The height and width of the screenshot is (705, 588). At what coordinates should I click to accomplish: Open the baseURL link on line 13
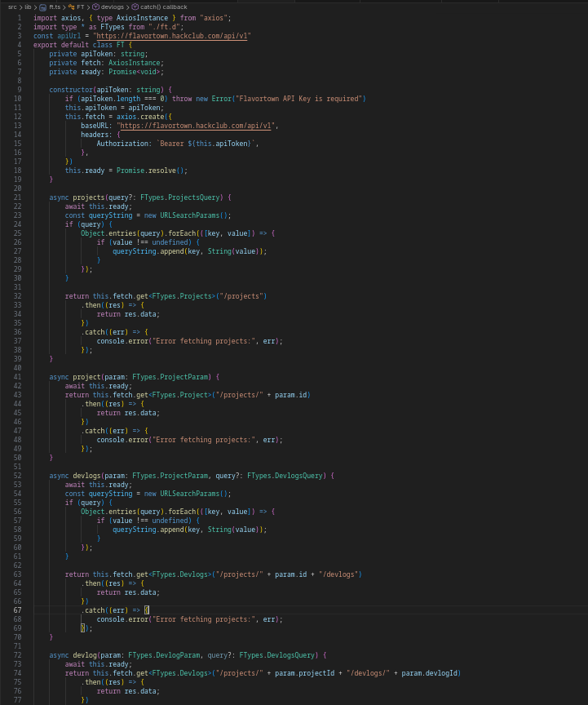click(x=197, y=126)
